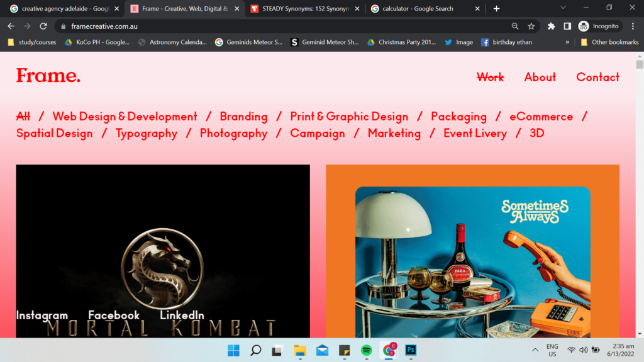Viewport: 644px width, 362px height.
Task: Filter projects by eCommerce
Action: pos(541,116)
